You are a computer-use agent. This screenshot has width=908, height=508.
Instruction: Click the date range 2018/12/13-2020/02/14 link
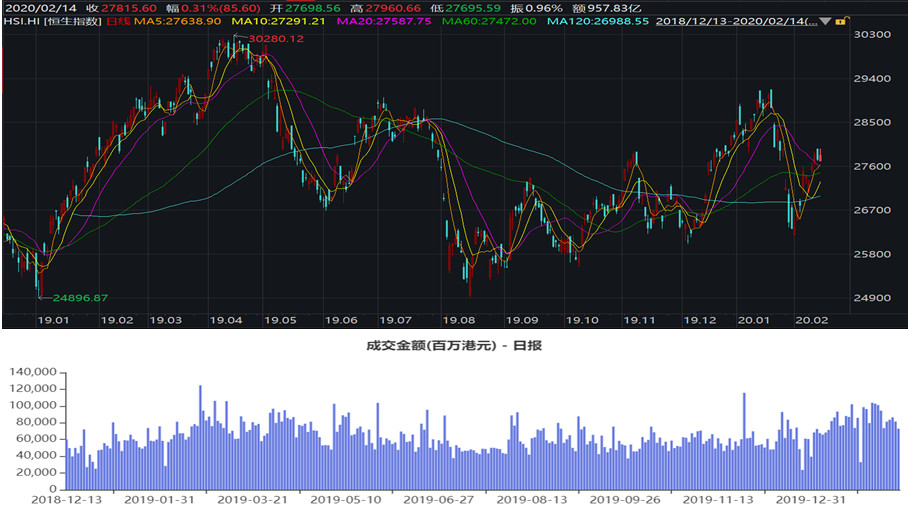pyautogui.click(x=736, y=21)
